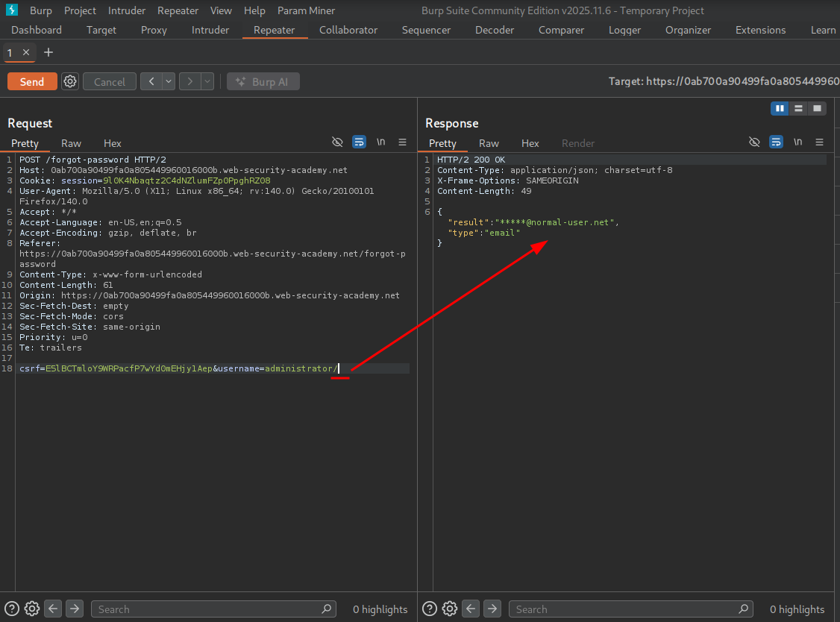Open Request panel options menu

402,142
